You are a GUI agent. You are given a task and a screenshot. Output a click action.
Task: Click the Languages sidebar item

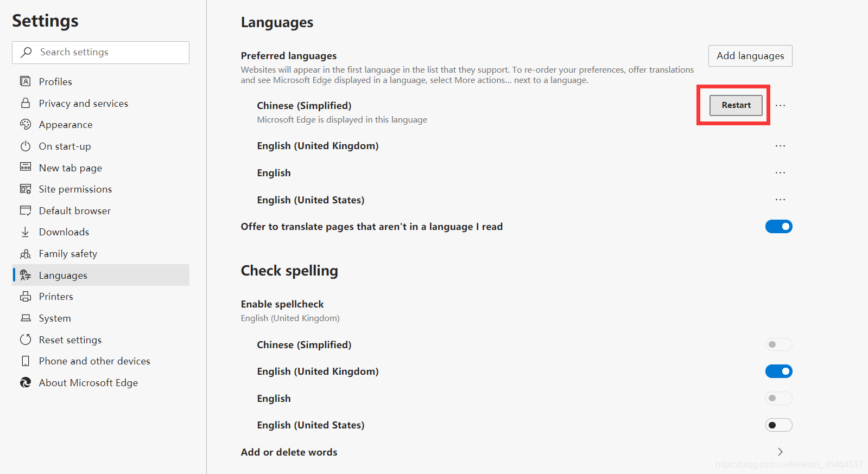pyautogui.click(x=101, y=275)
